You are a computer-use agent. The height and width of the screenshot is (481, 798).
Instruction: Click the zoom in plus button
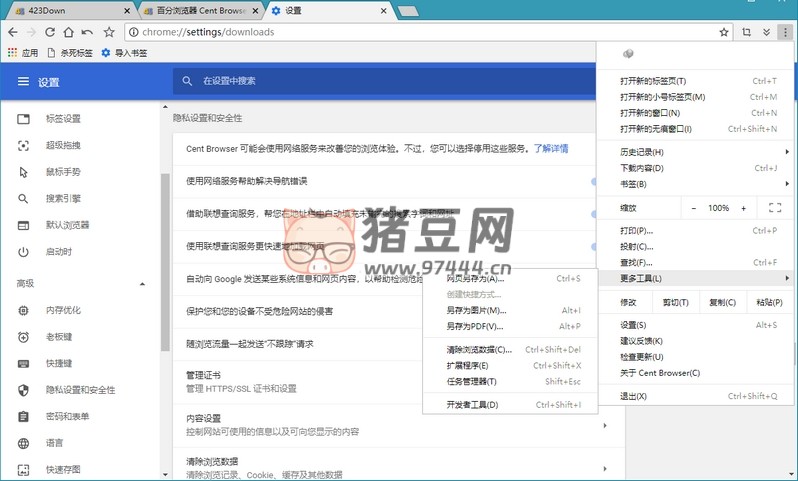(741, 208)
